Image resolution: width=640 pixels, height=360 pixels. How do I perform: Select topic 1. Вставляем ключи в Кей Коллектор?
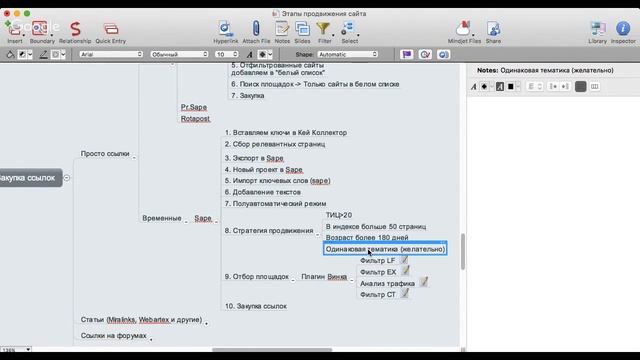pyautogui.click(x=286, y=133)
